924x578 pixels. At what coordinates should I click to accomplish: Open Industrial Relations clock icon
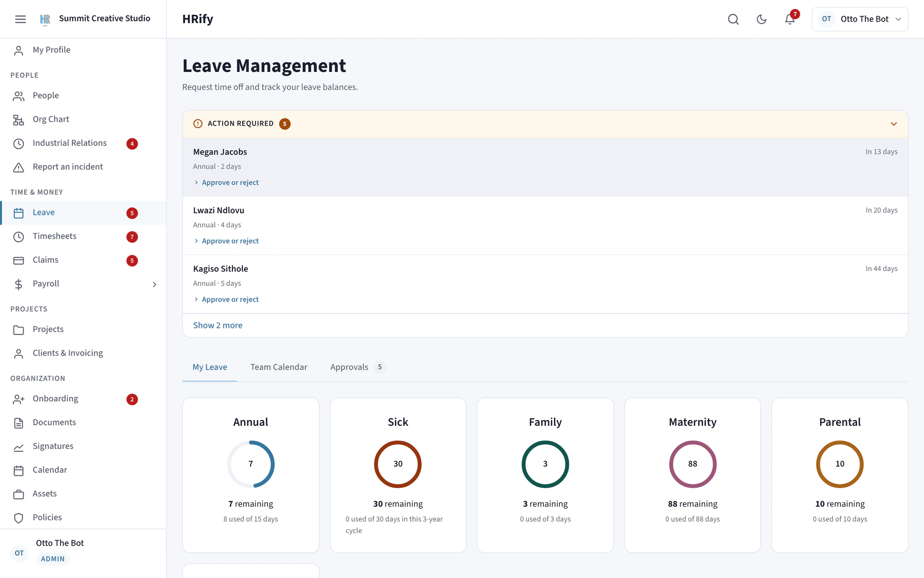click(x=18, y=143)
